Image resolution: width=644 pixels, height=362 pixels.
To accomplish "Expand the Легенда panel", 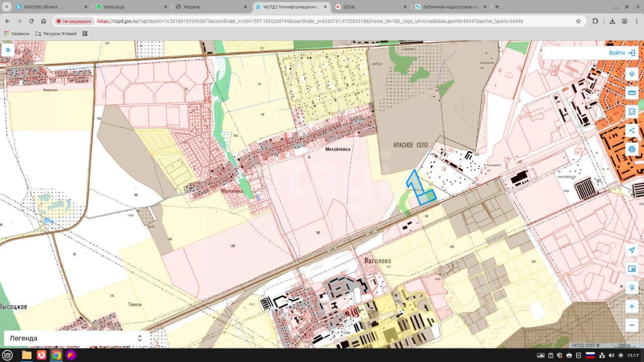I will (139, 338).
